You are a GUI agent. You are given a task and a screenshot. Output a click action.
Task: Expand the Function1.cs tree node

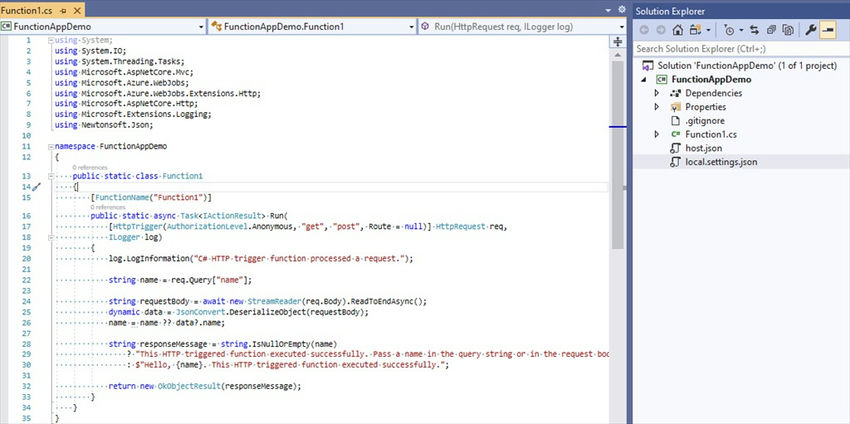pos(657,134)
